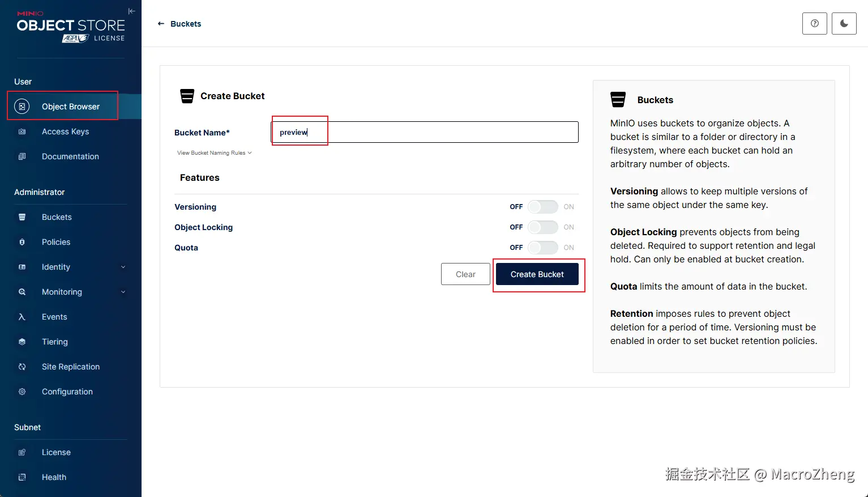Switch to dark mode with the moon icon
Image resolution: width=868 pixels, height=497 pixels.
point(844,24)
